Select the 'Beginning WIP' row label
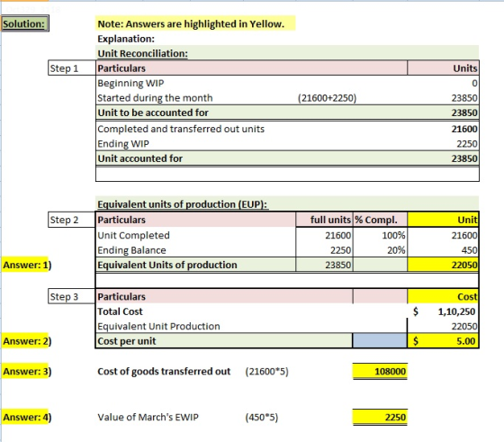This screenshot has height=442, width=504. pos(130,83)
